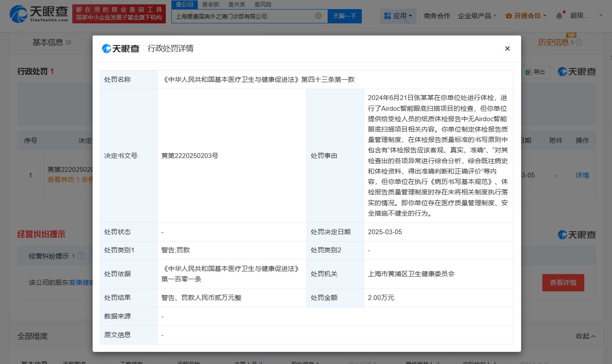
Task: Click the 经营纠纷提示 help icon
Action: click(81, 256)
